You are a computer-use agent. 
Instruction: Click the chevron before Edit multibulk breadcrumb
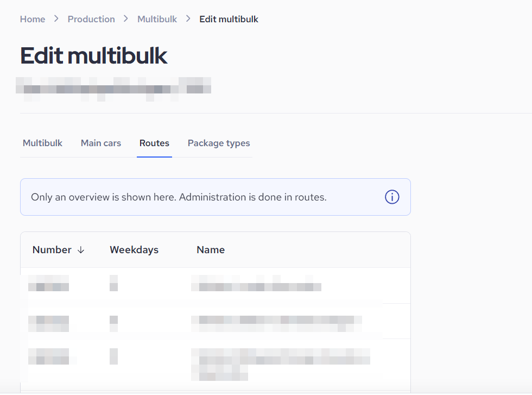pos(188,19)
